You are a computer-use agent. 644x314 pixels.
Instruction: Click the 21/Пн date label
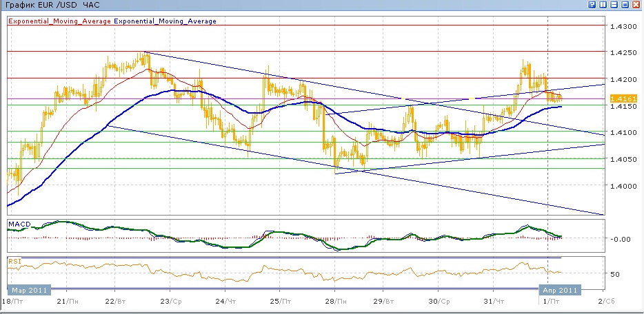67,302
